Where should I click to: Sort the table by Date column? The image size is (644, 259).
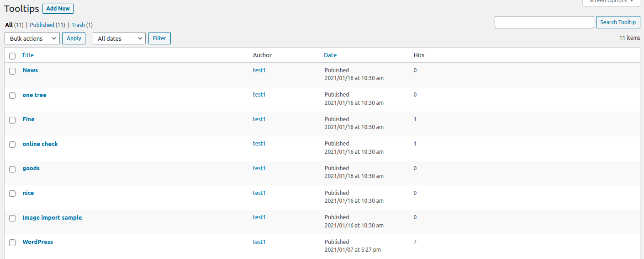pyautogui.click(x=330, y=55)
